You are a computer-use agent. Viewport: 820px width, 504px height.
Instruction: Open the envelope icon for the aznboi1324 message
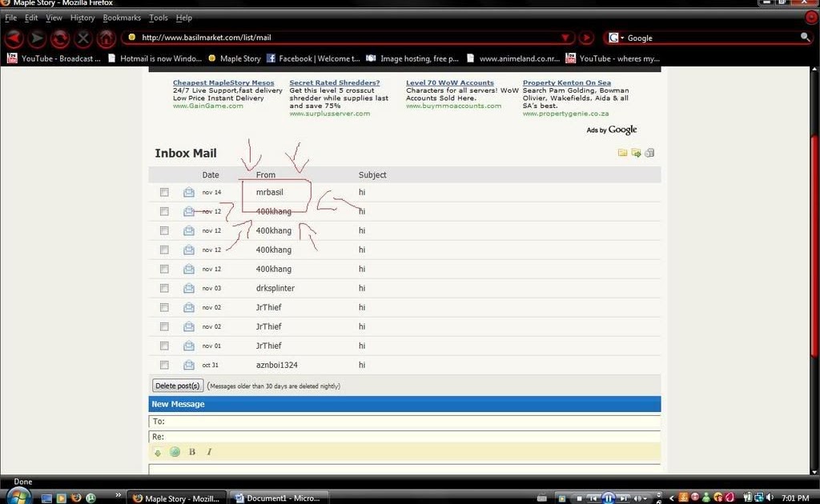pyautogui.click(x=189, y=365)
